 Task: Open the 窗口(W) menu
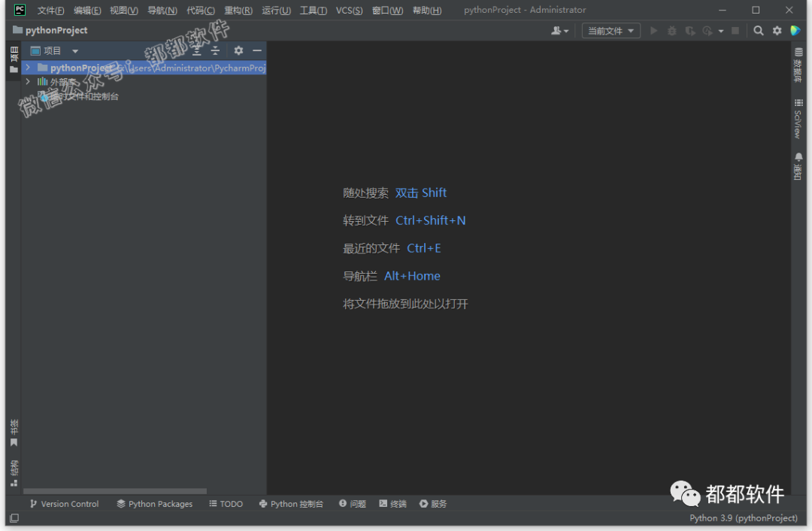[x=387, y=11]
